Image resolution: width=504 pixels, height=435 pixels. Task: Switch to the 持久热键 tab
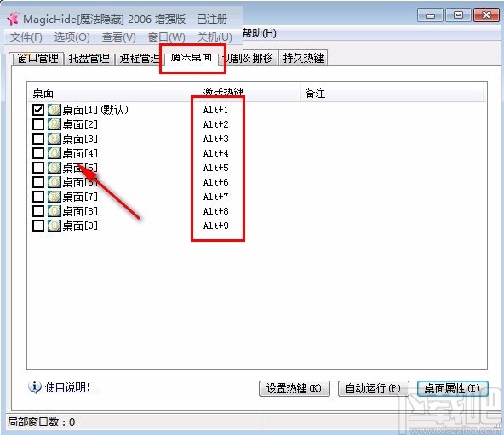pyautogui.click(x=303, y=58)
